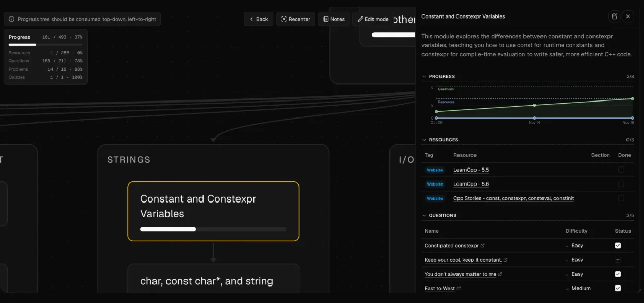Close the module details panel
Image resolution: width=644 pixels, height=303 pixels.
(x=628, y=16)
